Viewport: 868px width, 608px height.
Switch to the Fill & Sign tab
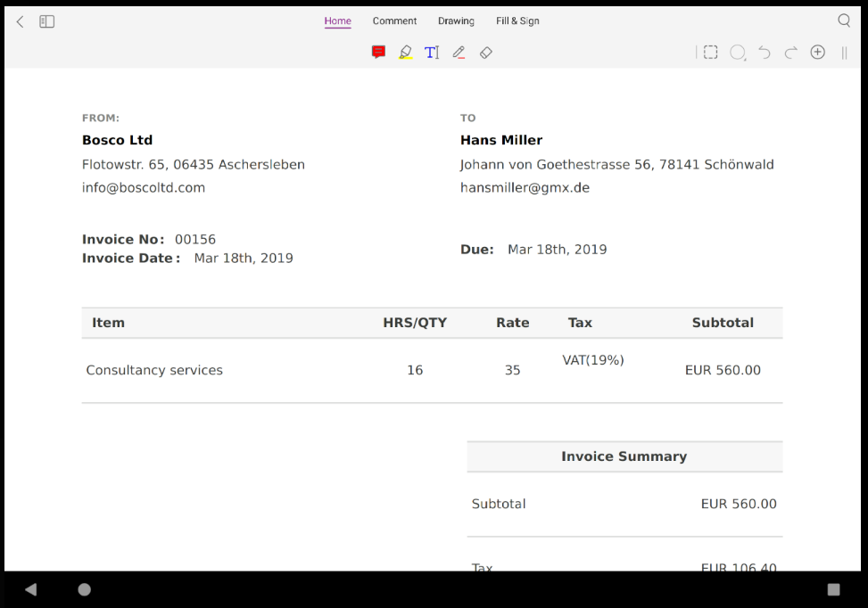coord(517,21)
